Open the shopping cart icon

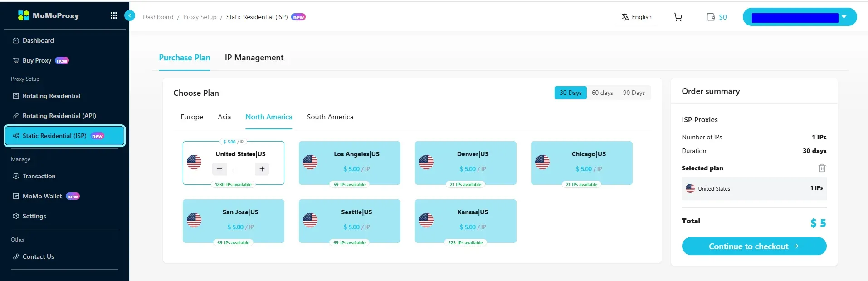point(678,17)
